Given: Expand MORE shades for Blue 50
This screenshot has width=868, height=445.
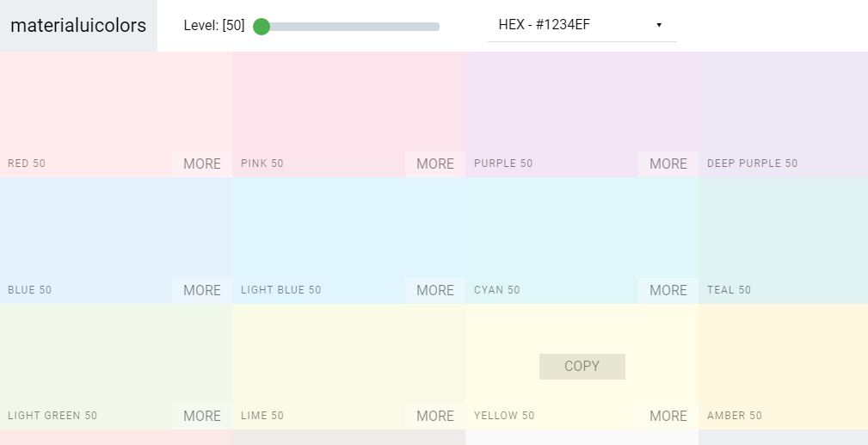Looking at the screenshot, I should click(202, 290).
